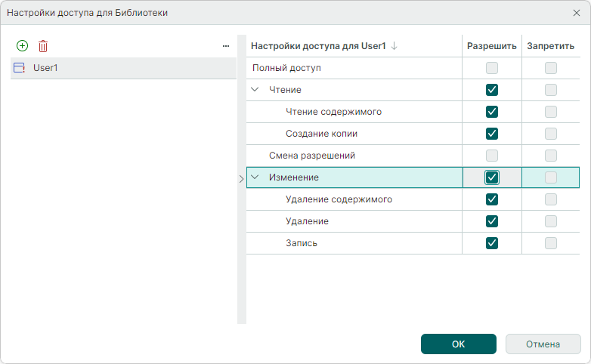Close the access settings dialog

[x=577, y=13]
